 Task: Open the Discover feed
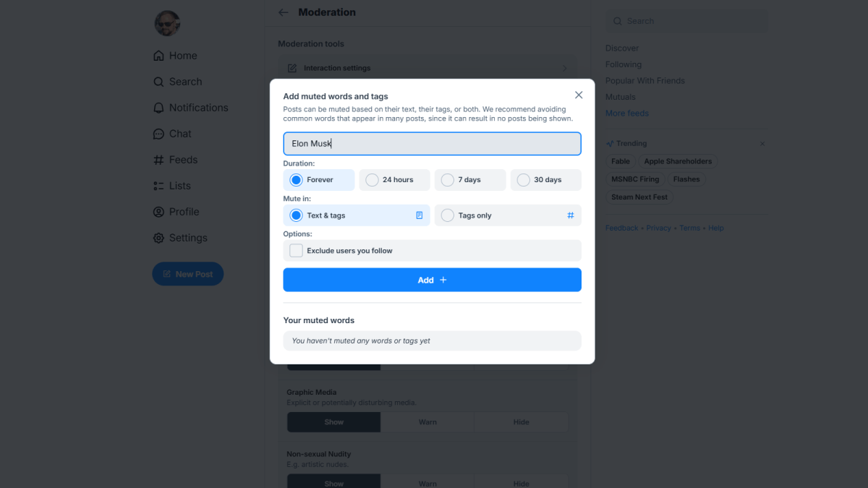[621, 48]
